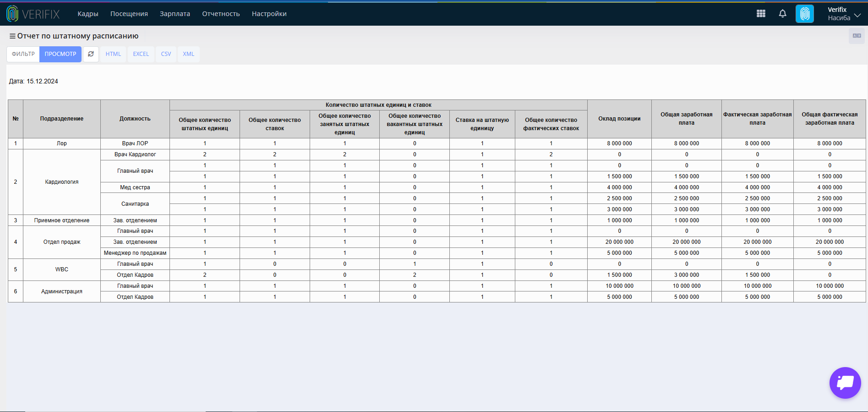The width and height of the screenshot is (868, 412).
Task: Open notifications bell
Action: 783,14
